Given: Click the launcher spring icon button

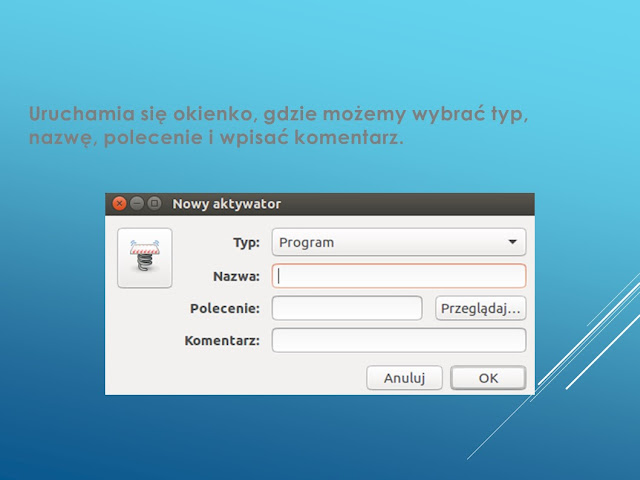Looking at the screenshot, I should pos(145,258).
